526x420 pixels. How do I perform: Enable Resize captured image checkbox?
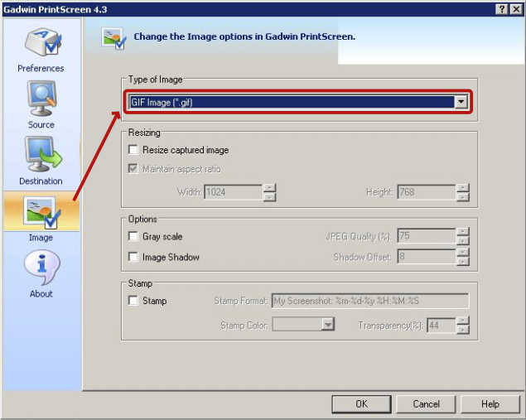pos(133,150)
